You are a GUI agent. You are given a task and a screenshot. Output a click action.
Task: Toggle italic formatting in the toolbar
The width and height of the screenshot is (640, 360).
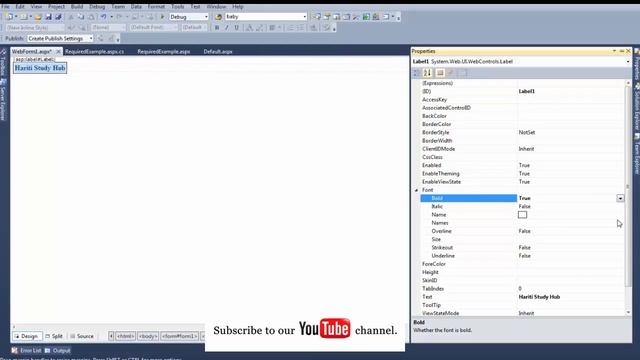227,28
